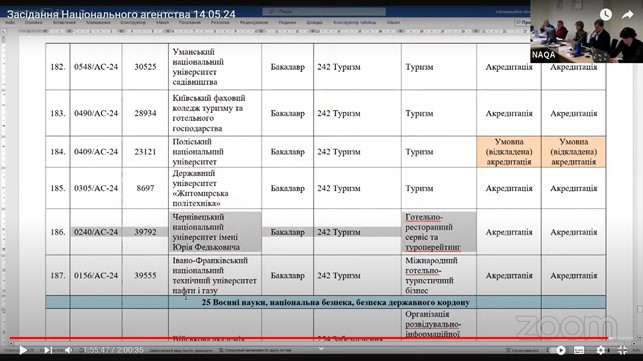Viewport: 643px width, 361px height.
Task: Click the ID cell '30525'
Action: pyautogui.click(x=145, y=67)
